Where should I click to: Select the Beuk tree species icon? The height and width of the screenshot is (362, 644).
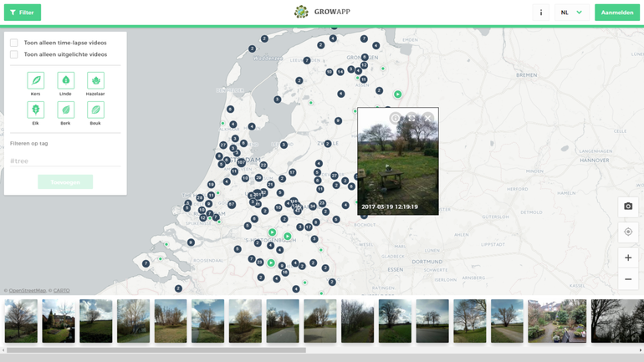(95, 110)
